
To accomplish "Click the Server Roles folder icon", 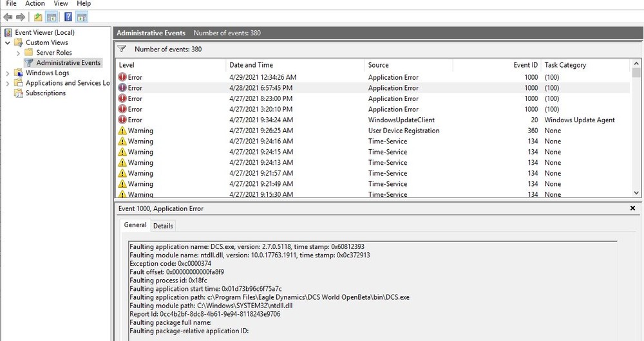I will pyautogui.click(x=29, y=52).
